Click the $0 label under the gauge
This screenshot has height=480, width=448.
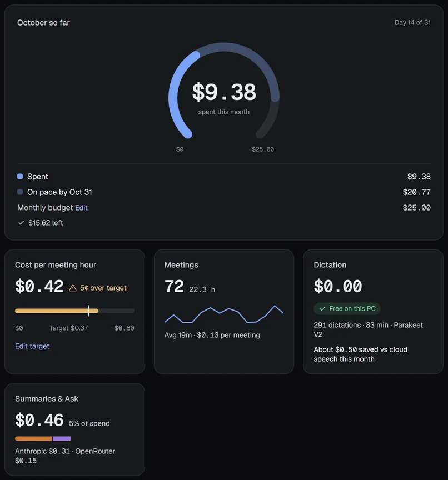coord(180,149)
